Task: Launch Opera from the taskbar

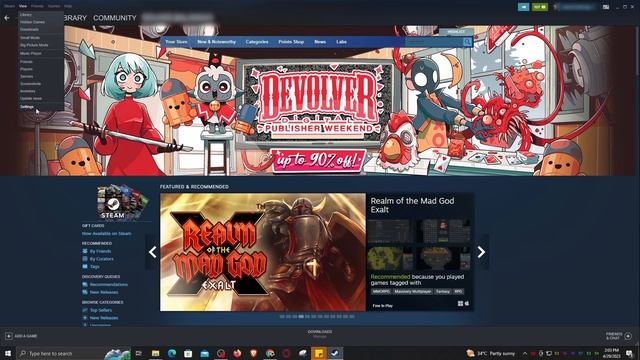Action: point(286,353)
